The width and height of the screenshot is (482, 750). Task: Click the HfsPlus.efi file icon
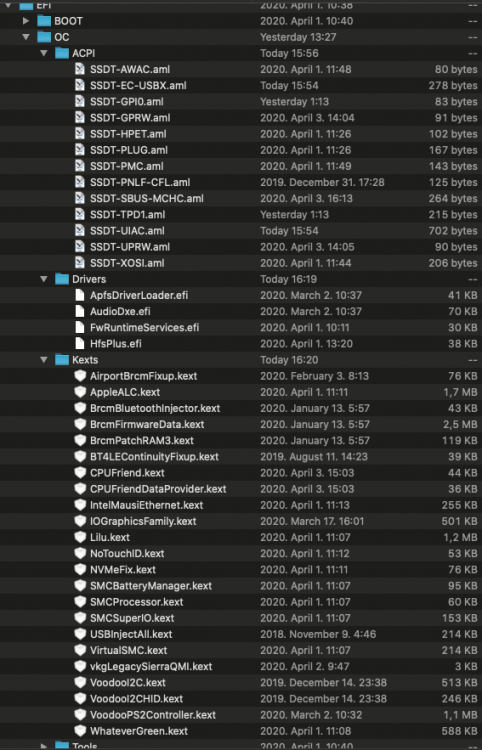click(80, 343)
